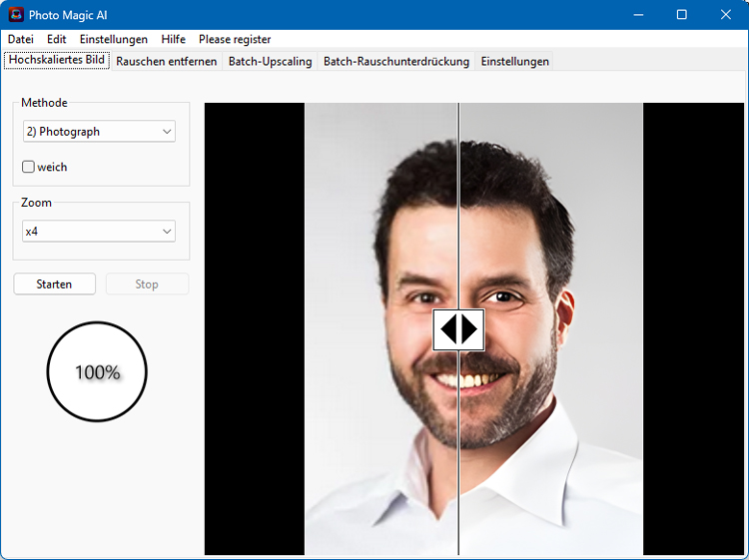Minimize the Photo Magic AI window
Image resolution: width=749 pixels, height=560 pixels.
638,15
